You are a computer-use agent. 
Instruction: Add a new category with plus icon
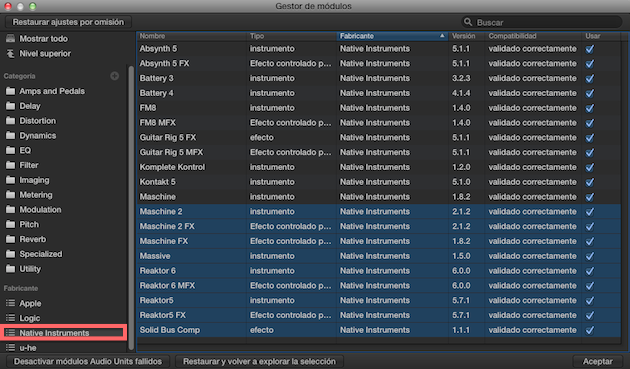coord(115,76)
